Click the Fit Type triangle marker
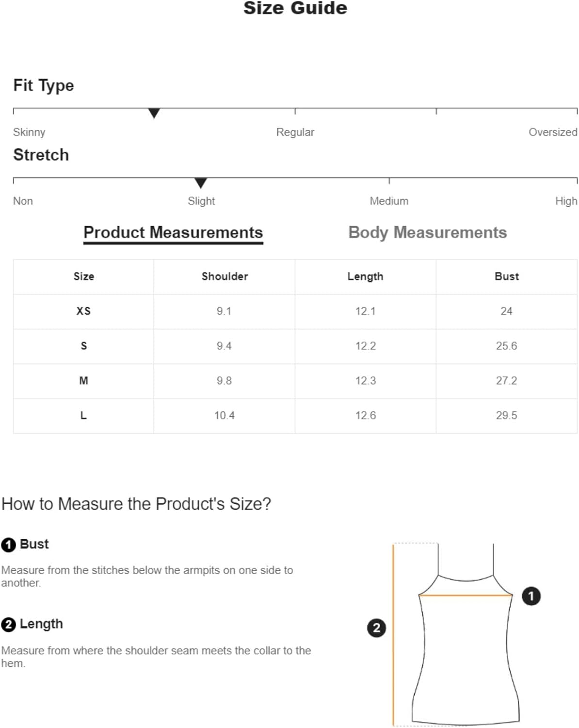Viewport: 579px width, 728px height. (154, 113)
